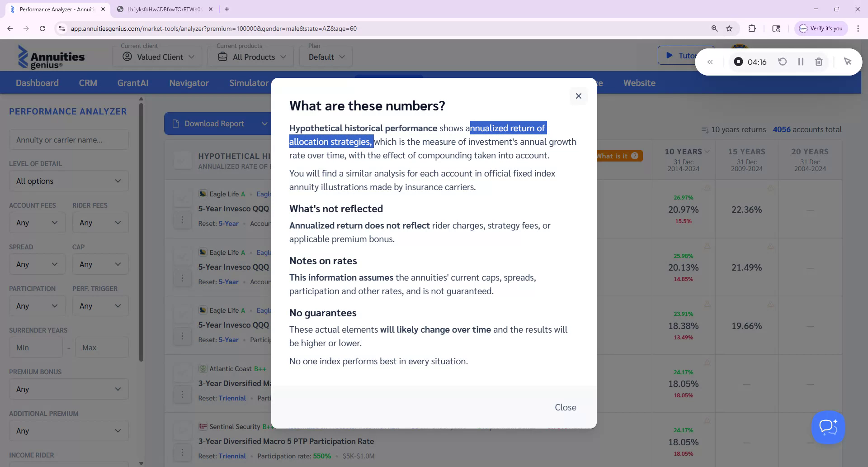The width and height of the screenshot is (868, 467).
Task: Select the Sentinel Security row checkbox
Action: coord(183,430)
